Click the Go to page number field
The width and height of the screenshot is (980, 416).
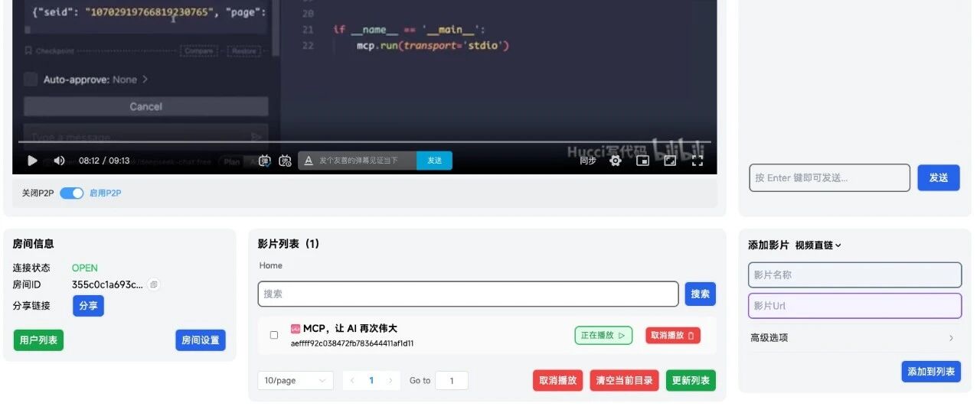click(452, 381)
